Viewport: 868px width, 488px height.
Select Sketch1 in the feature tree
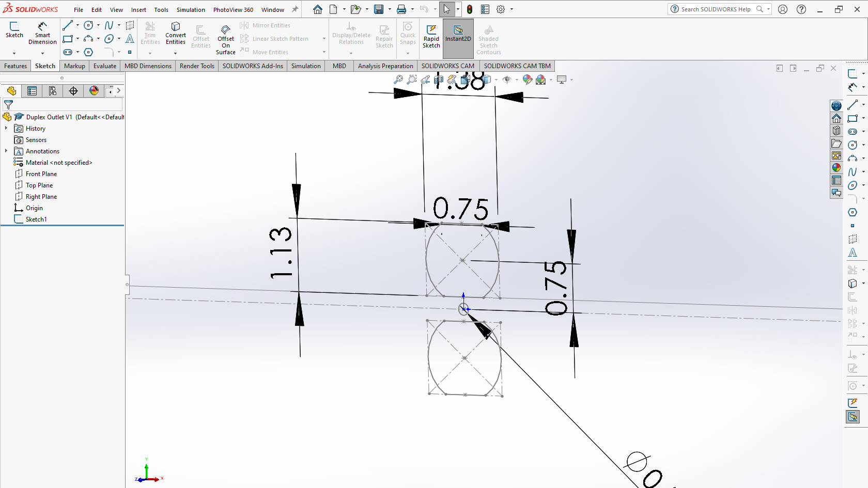coord(36,219)
